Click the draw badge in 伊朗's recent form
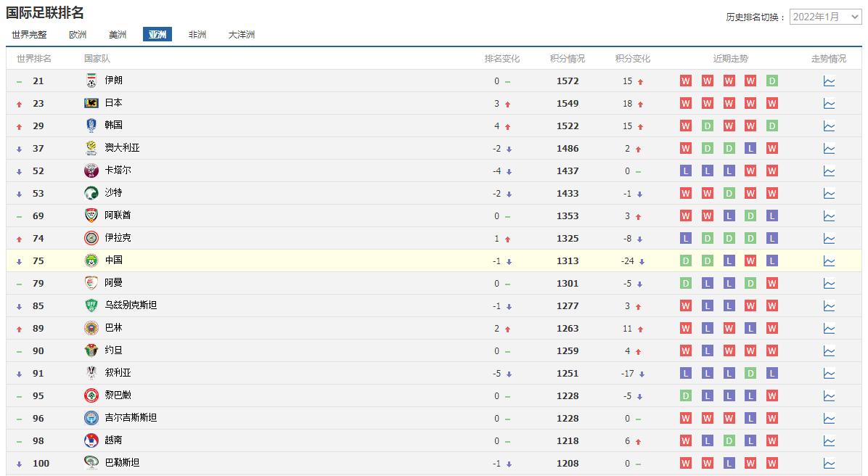Viewport: 868px width, 476px height. [x=772, y=81]
